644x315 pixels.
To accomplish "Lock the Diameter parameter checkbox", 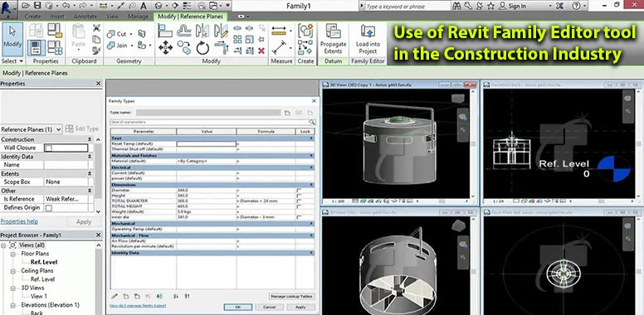I will pyautogui.click(x=299, y=191).
